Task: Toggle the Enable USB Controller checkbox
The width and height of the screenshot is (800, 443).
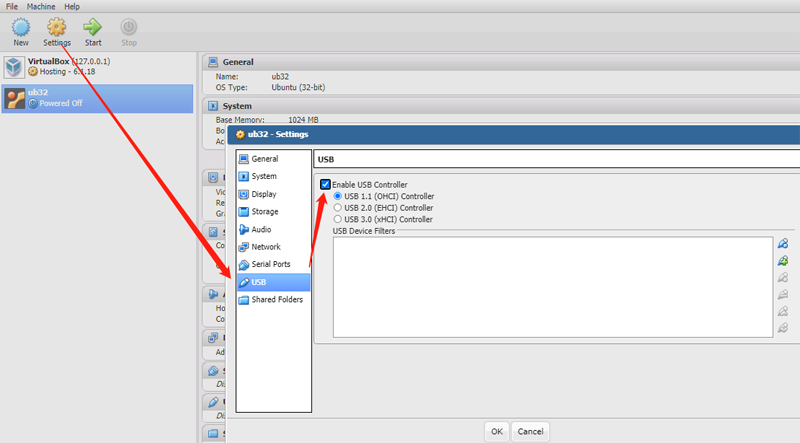Action: point(325,184)
